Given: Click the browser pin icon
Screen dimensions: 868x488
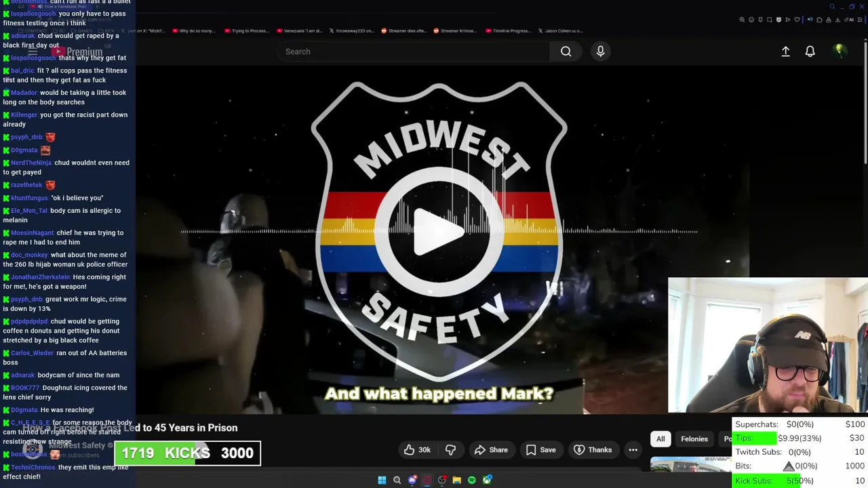Looking at the screenshot, I should click(x=760, y=20).
